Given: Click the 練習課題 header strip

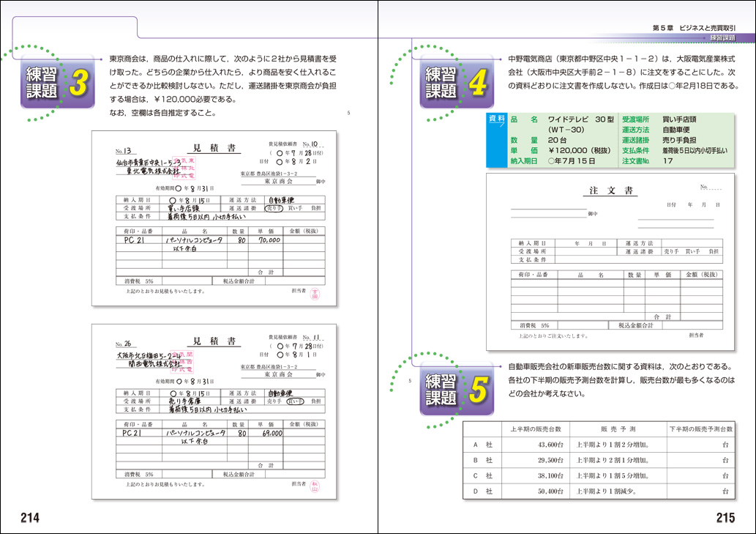Looking at the screenshot, I should pos(723,37).
